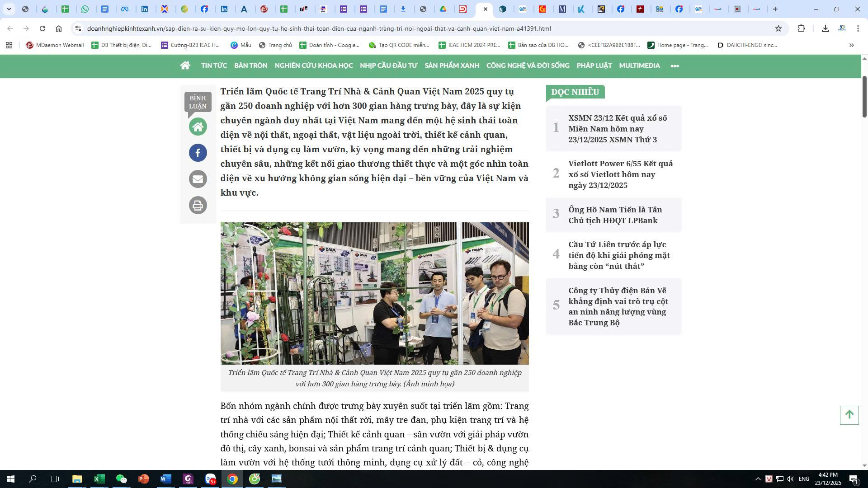Open the Chrome downloads icon
This screenshot has width=868, height=488.
825,28
